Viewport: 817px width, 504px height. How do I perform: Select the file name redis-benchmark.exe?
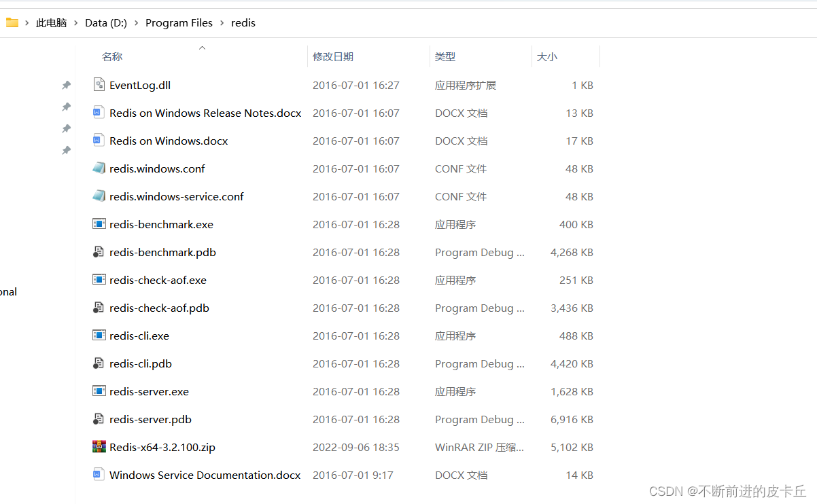pyautogui.click(x=161, y=224)
